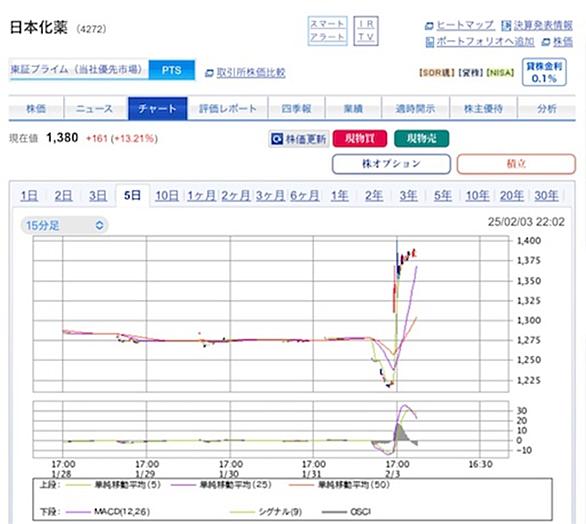Open the 決算発表情報 link

(543, 25)
